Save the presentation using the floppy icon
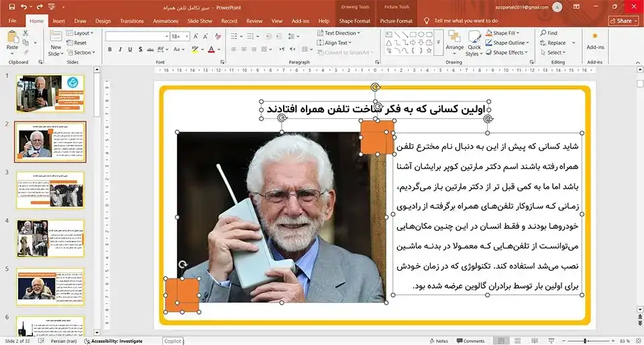 click(11, 7)
